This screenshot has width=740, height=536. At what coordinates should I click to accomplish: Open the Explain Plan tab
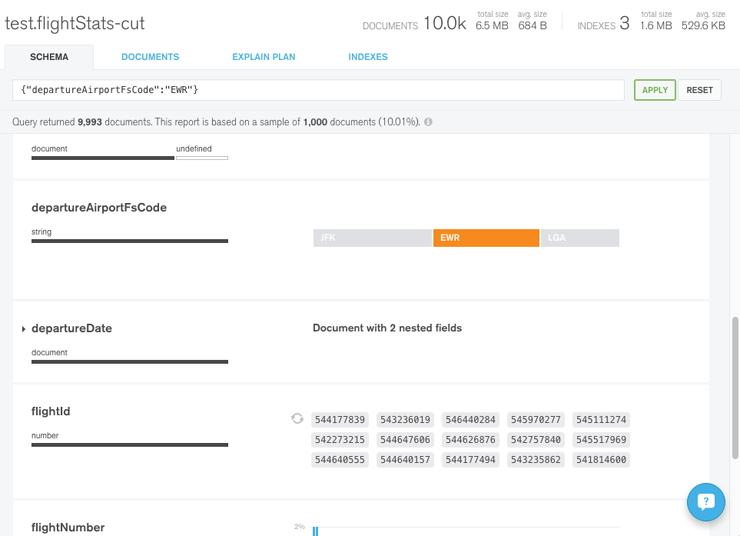click(x=263, y=57)
